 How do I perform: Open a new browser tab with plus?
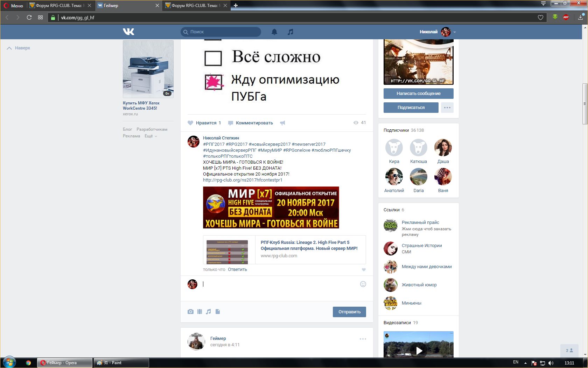[x=236, y=5]
